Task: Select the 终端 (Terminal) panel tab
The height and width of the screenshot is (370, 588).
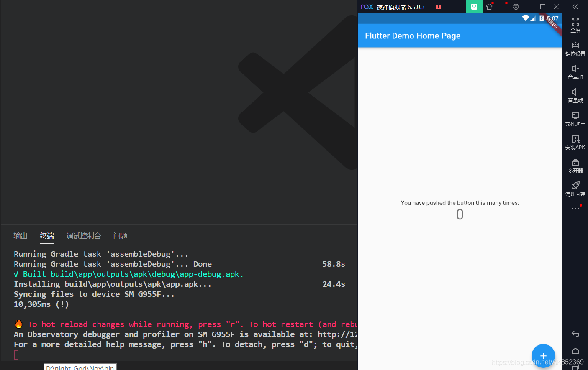Action: click(x=47, y=236)
